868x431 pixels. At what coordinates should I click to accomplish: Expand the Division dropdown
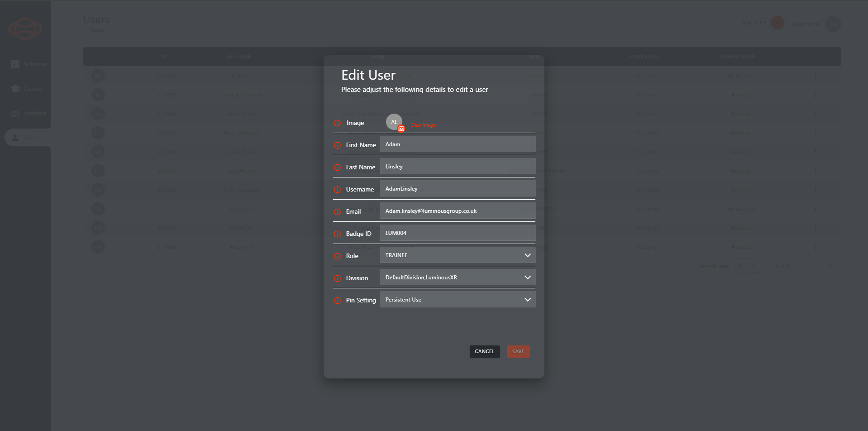[x=457, y=278]
